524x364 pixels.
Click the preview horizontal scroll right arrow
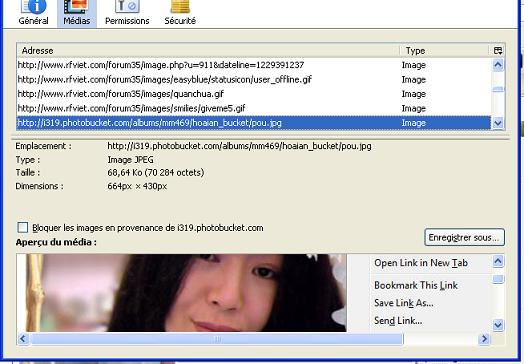(x=484, y=339)
